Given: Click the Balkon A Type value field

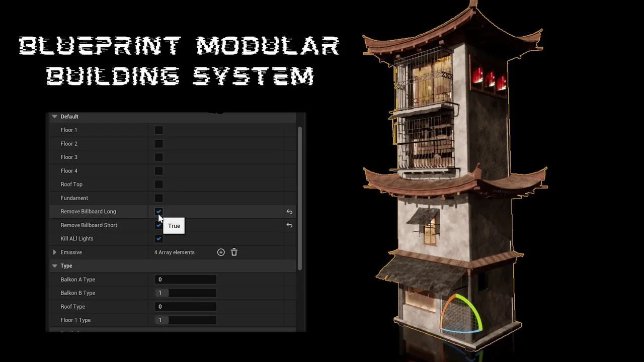Looking at the screenshot, I should pyautogui.click(x=185, y=280).
